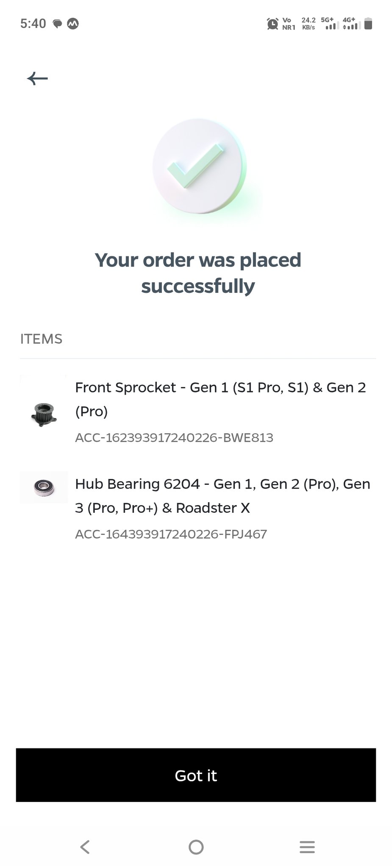Tap the back arrow at top
The width and height of the screenshot is (392, 868).
37,78
